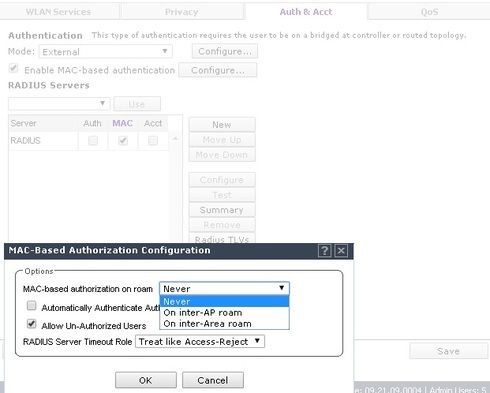Open the authentication Mode dropdown
The width and height of the screenshot is (490, 393).
click(105, 52)
